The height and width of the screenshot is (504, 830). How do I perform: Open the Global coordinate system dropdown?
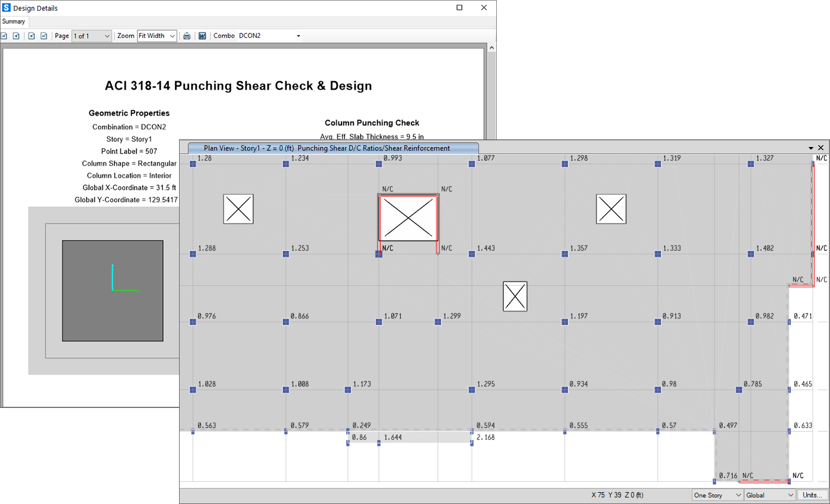769,495
